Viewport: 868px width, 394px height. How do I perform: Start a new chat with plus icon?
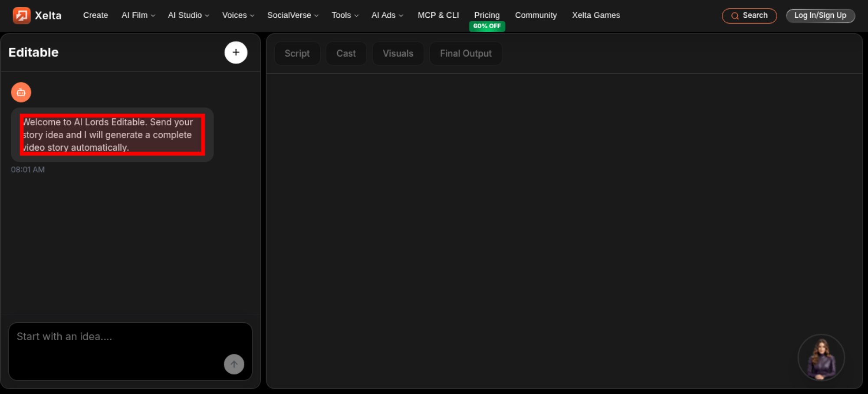pos(236,53)
